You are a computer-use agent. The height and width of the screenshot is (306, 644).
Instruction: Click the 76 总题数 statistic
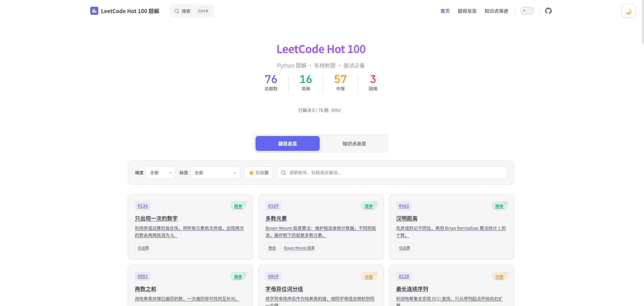click(271, 83)
